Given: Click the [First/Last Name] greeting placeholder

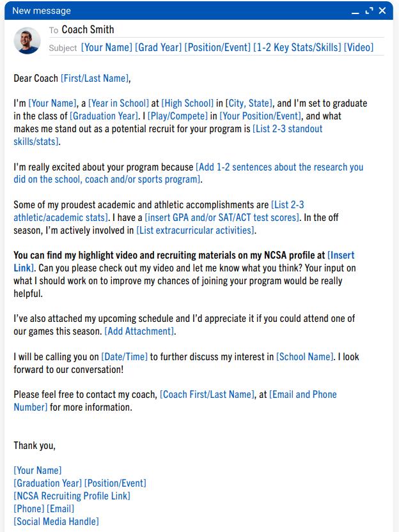Looking at the screenshot, I should click(x=95, y=79).
